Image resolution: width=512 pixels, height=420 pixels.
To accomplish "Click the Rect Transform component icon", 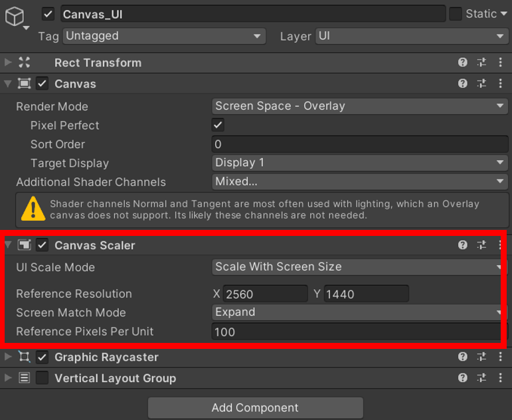I will click(x=25, y=62).
